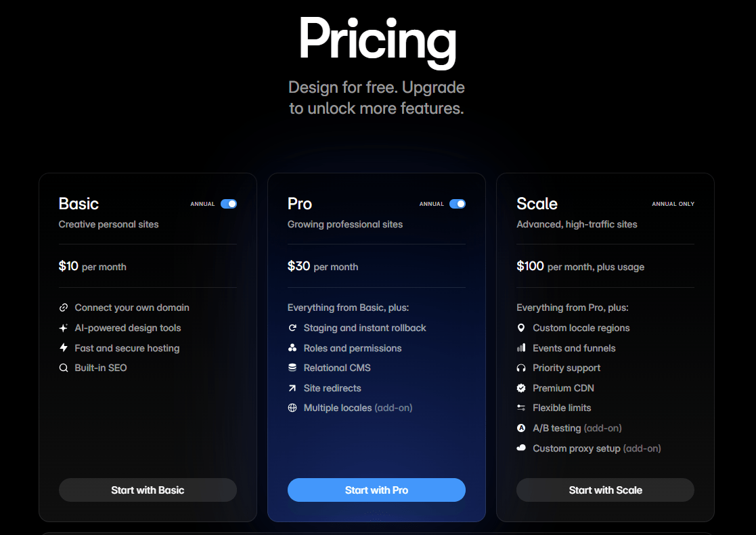Click the people icon for Roles and permissions
Viewport: 756px width, 535px height.
pos(292,348)
